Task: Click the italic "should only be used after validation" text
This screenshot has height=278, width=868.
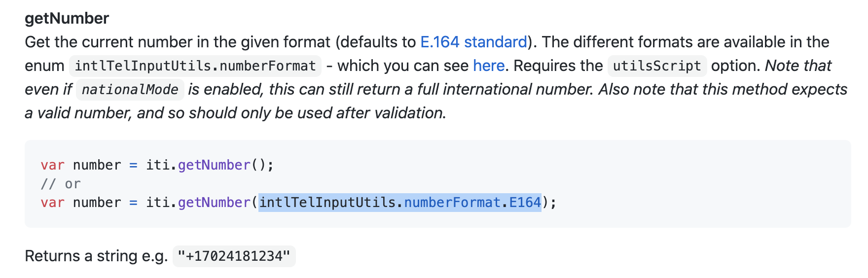Action: coord(317,113)
